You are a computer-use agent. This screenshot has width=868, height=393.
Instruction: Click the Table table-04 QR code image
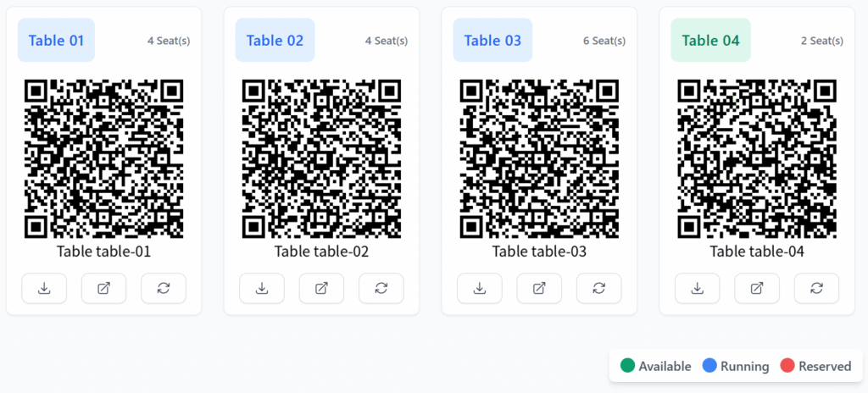[x=757, y=159]
